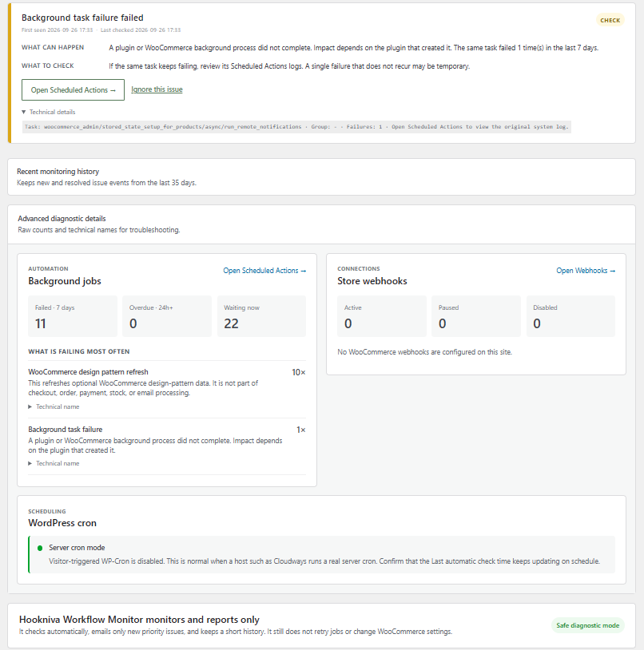Click the Active webhooks count tile
Screen dimensions: 644x650
[382, 316]
